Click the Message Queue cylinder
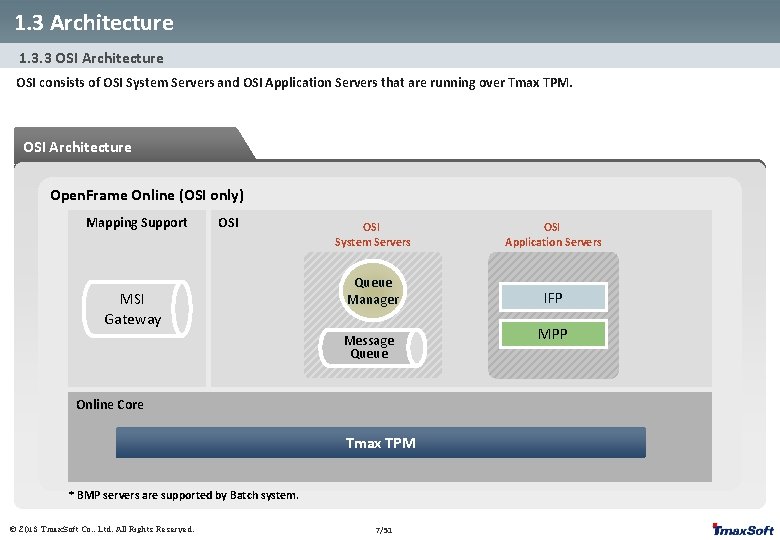Screen dimensions: 780x540 373,348
